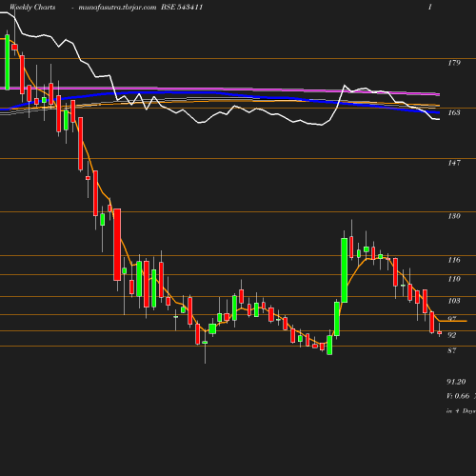This screenshot has height=476, width=476.
Task: Click the 130 price level label
Action: 454,216
